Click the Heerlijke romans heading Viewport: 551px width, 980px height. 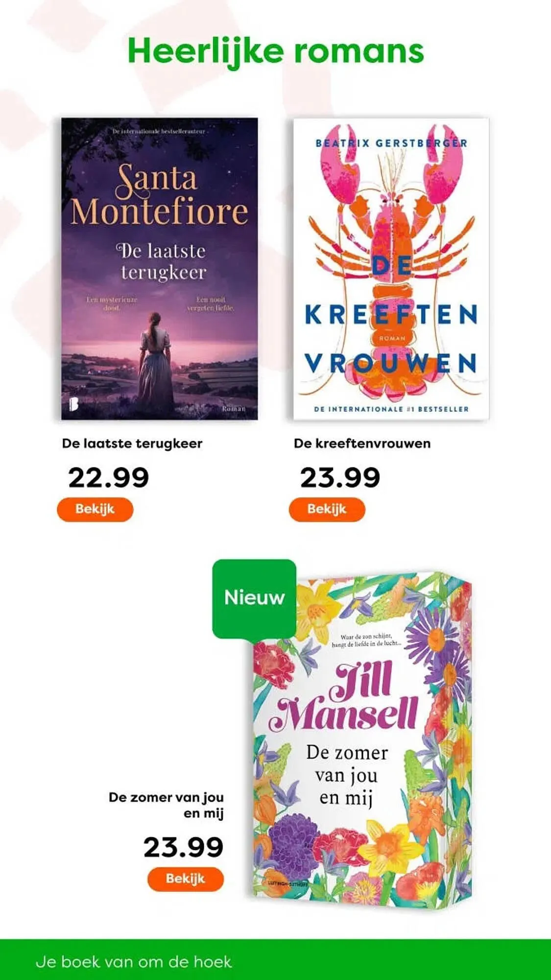pos(275,51)
